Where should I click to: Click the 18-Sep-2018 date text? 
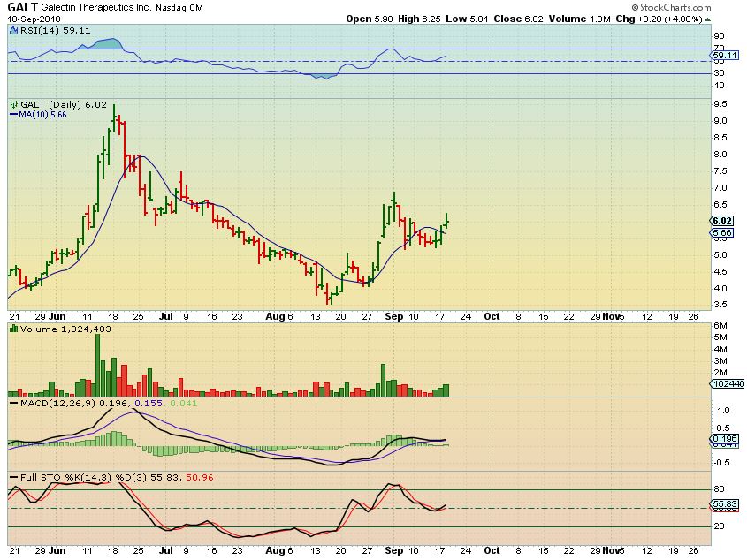34,19
